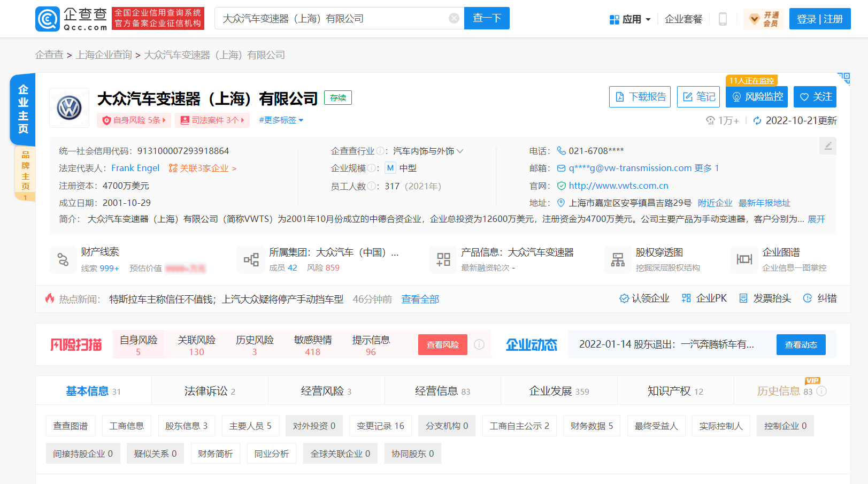
Task: Open 司法案件 3个 tag
Action: (212, 120)
